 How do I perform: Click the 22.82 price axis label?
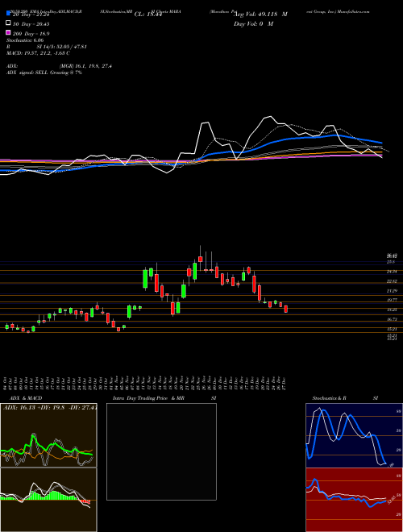click(392, 281)
